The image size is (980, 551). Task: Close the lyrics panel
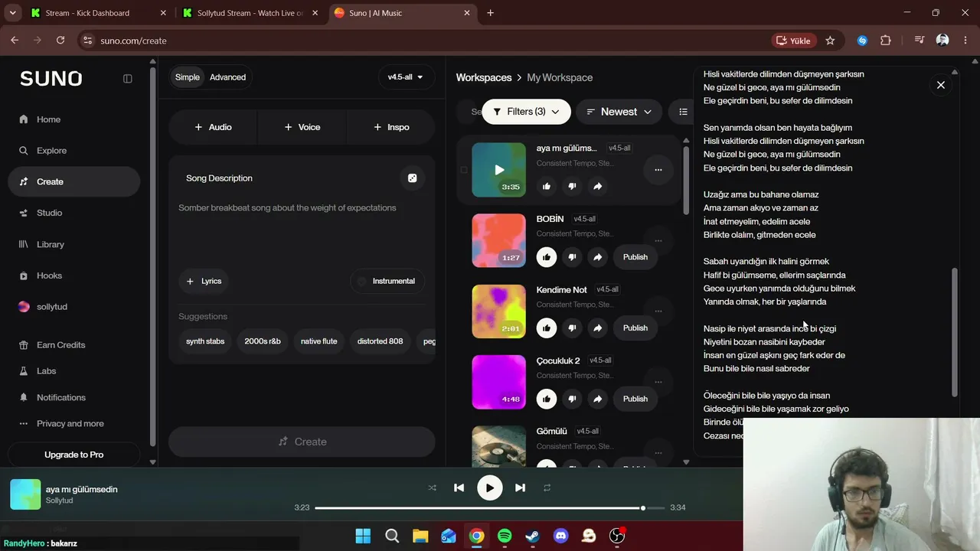[941, 85]
